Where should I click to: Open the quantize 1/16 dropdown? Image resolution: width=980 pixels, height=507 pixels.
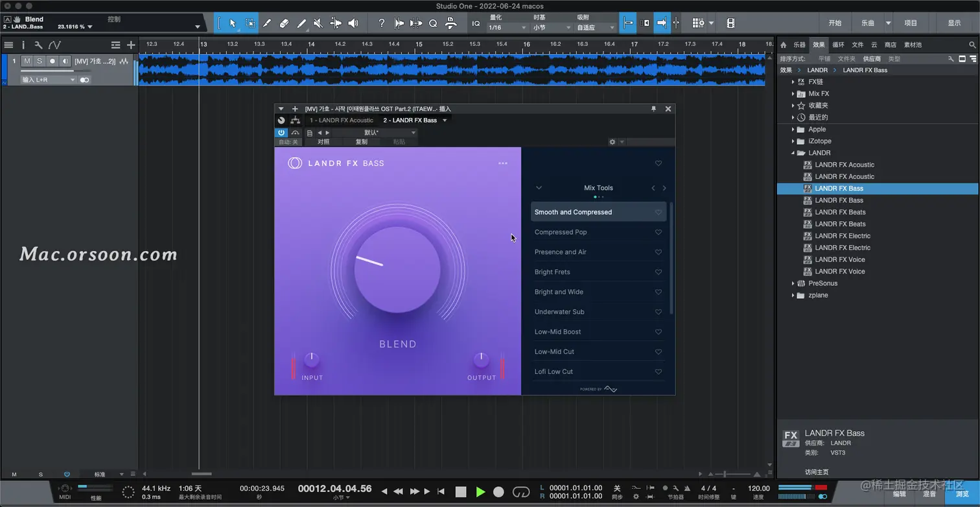pyautogui.click(x=507, y=28)
